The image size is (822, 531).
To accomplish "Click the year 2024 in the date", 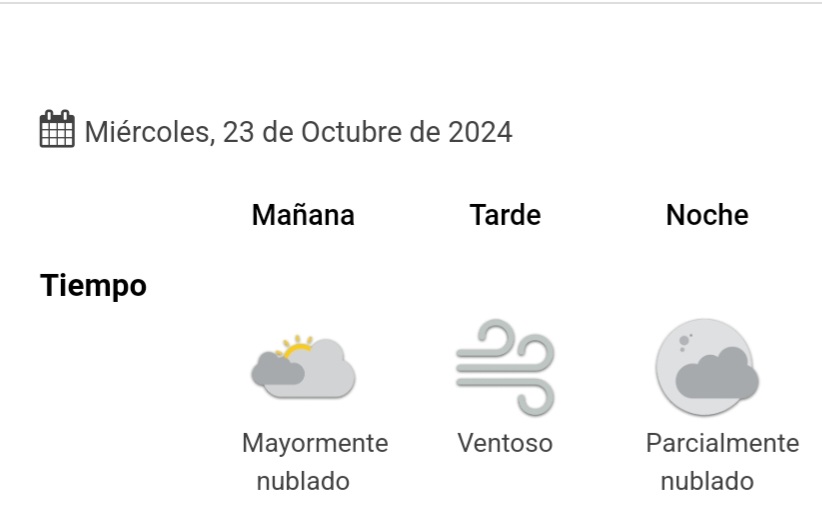I will [x=480, y=132].
